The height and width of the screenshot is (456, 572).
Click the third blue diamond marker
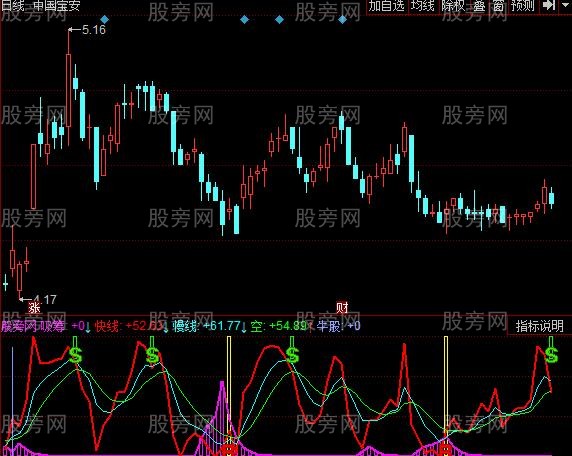[x=279, y=19]
